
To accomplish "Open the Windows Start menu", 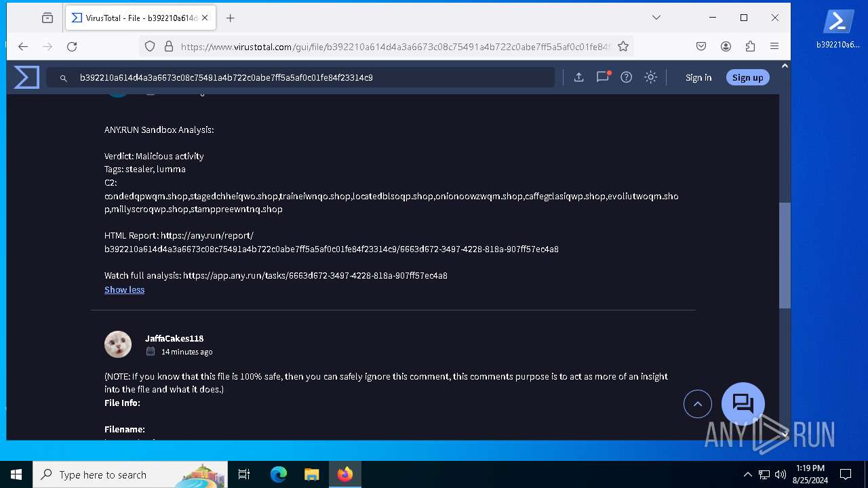I will click(16, 474).
